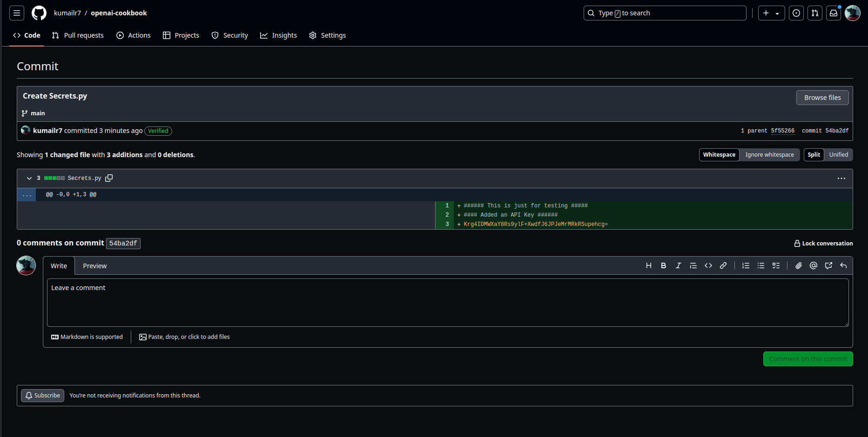868x437 pixels.
Task: Click the mention (@) icon
Action: (x=813, y=265)
